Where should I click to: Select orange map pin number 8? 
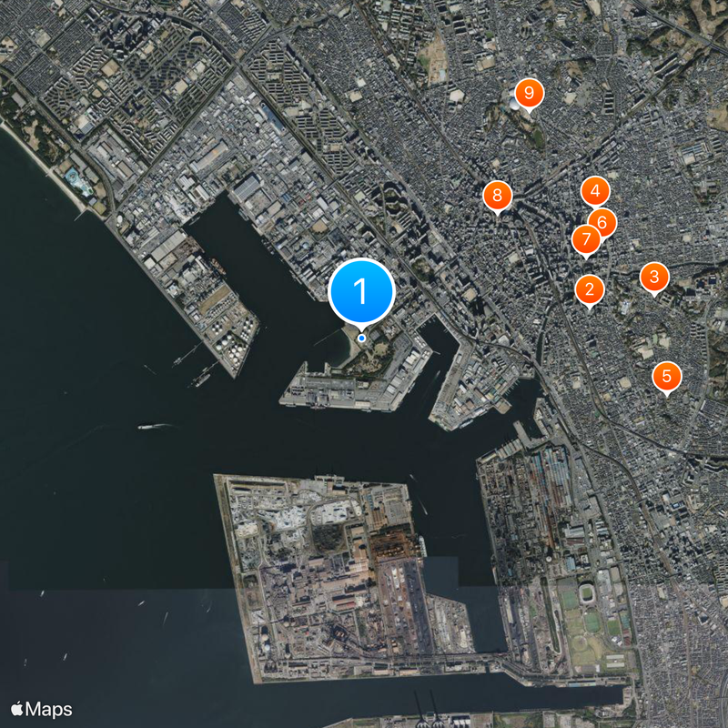(497, 196)
